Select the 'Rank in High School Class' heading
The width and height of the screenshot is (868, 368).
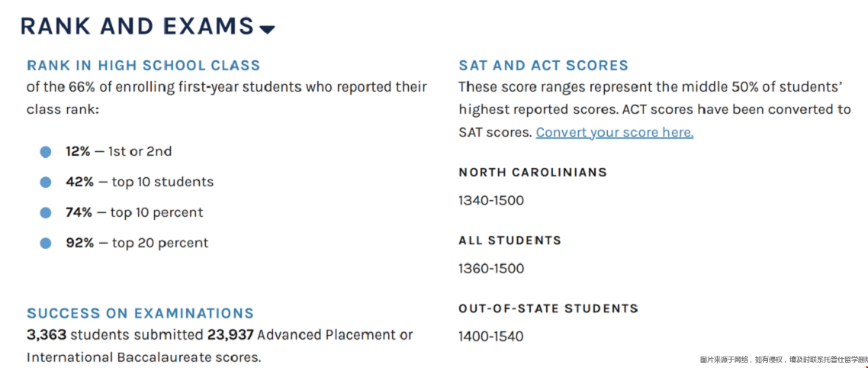point(143,66)
